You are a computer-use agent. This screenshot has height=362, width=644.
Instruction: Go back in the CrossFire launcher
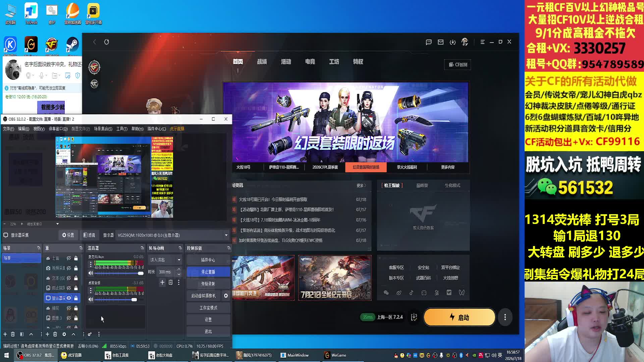pyautogui.click(x=95, y=42)
